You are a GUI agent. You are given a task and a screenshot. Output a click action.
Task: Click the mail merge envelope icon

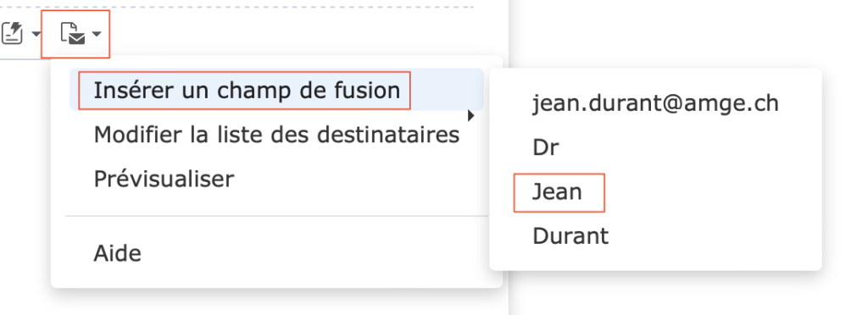(73, 34)
